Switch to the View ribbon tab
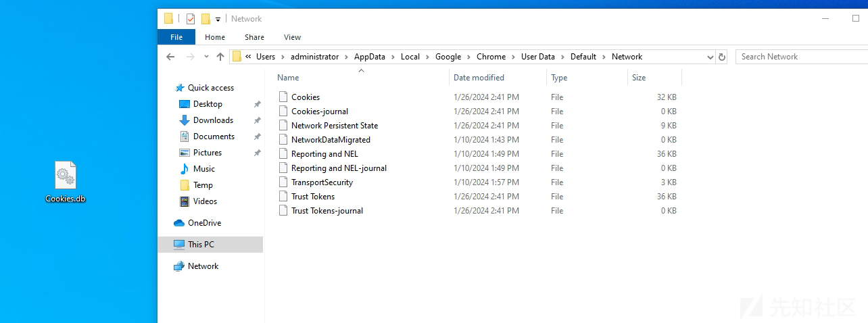 293,37
